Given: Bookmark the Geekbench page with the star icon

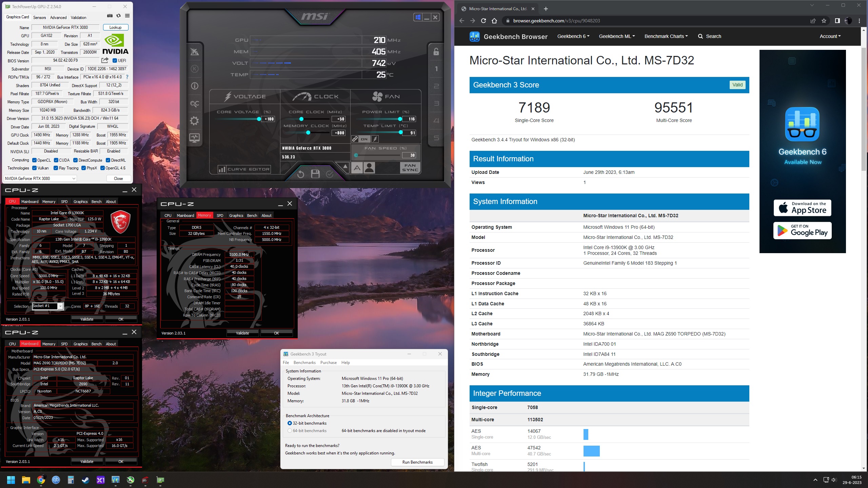Looking at the screenshot, I should [824, 21].
